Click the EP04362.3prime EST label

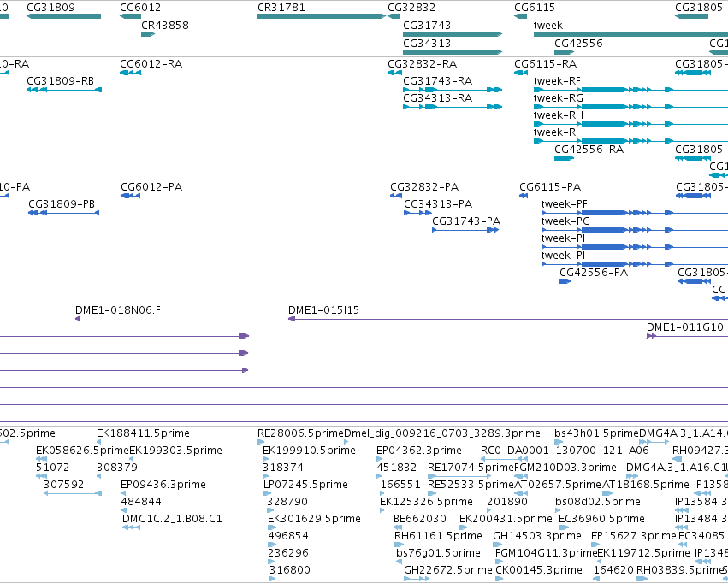(x=419, y=450)
